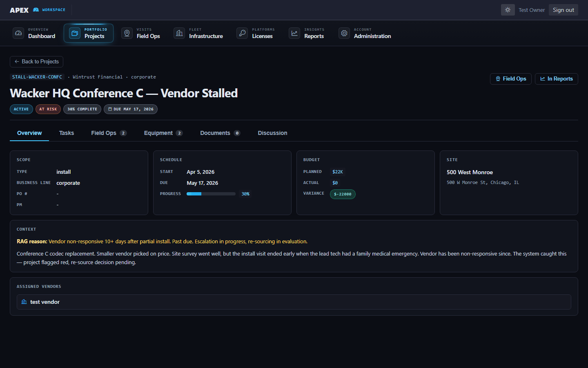Click the Administration gear icon
The width and height of the screenshot is (588, 368).
click(x=344, y=33)
